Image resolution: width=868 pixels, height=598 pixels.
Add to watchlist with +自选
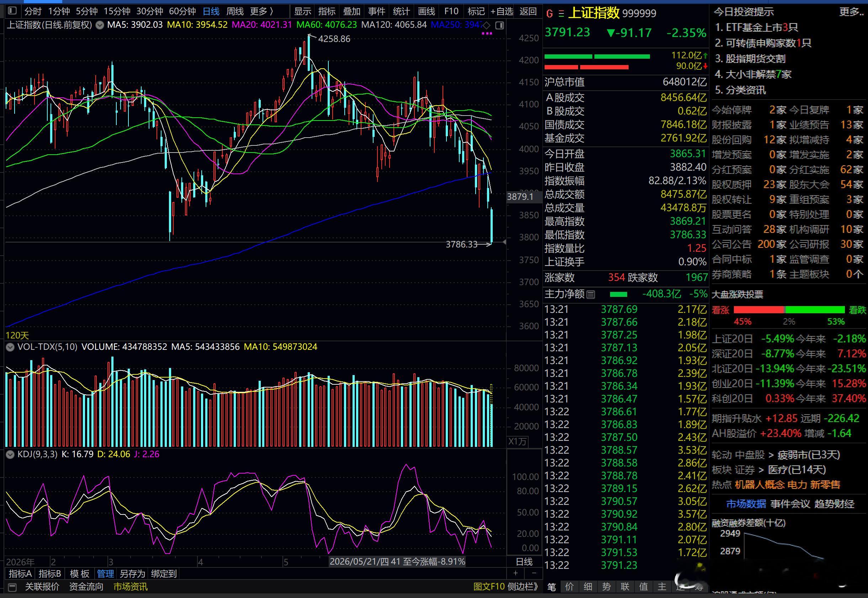click(502, 12)
